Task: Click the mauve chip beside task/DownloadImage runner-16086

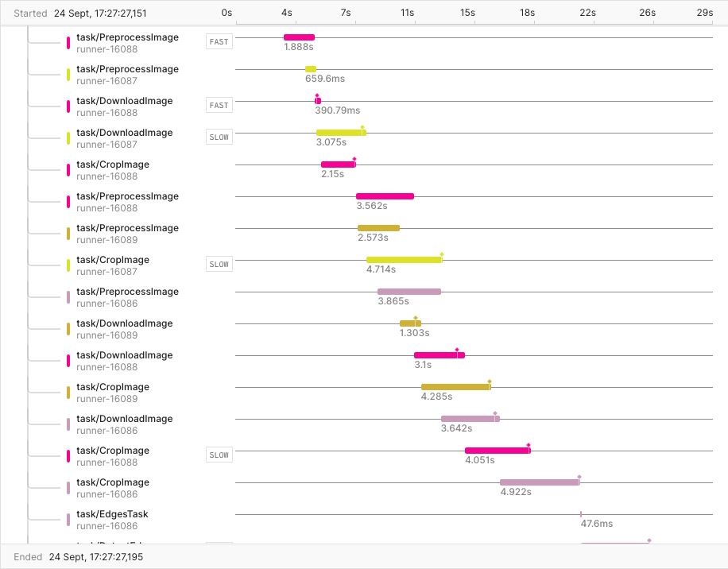Action: (68, 424)
